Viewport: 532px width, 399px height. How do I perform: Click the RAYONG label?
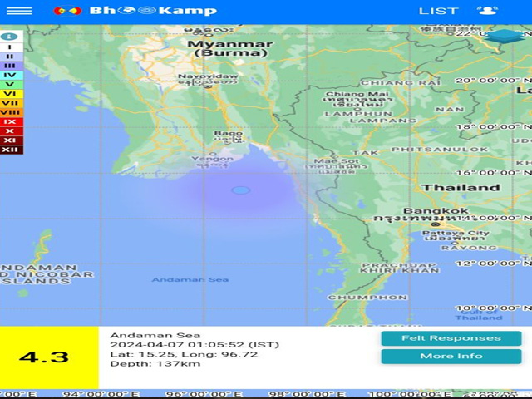pyautogui.click(x=469, y=248)
